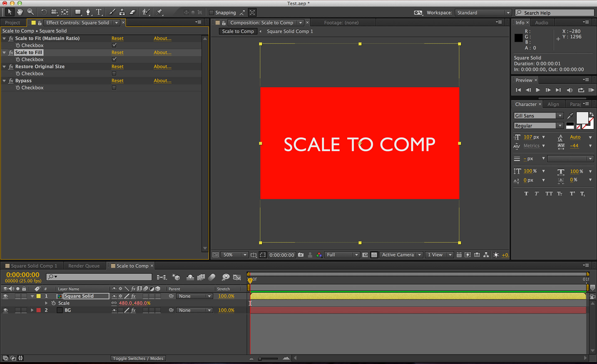Reset the Restore Original Size effect
This screenshot has height=364, width=597.
click(x=117, y=67)
